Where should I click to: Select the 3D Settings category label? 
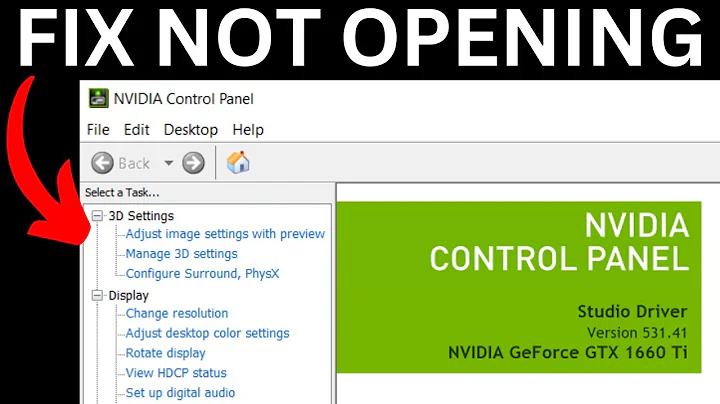[141, 216]
